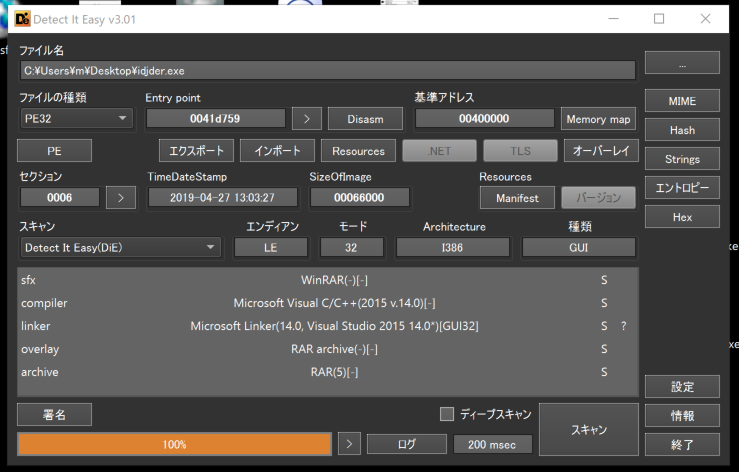Viewport: 739px width, 472px height.
Task: Open the Disasm view
Action: pyautogui.click(x=365, y=119)
